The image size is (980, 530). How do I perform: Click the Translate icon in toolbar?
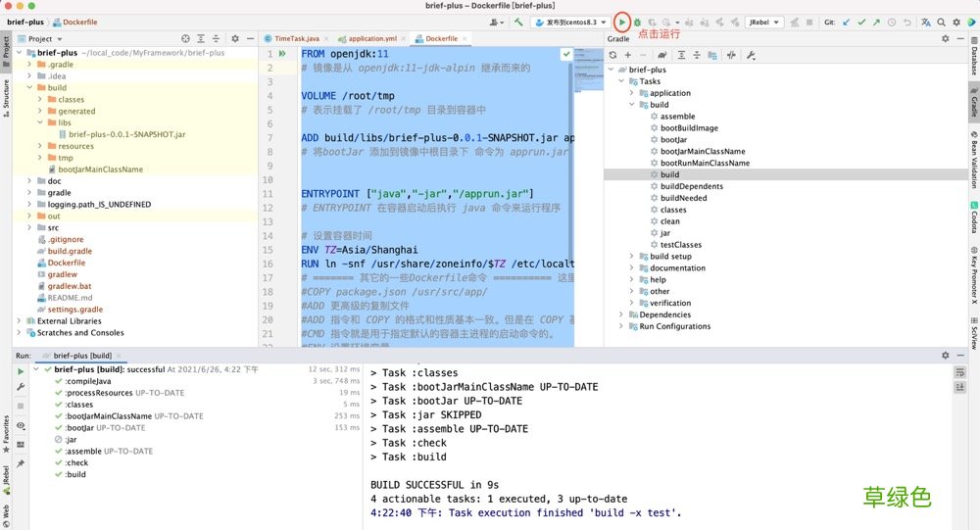[x=926, y=22]
